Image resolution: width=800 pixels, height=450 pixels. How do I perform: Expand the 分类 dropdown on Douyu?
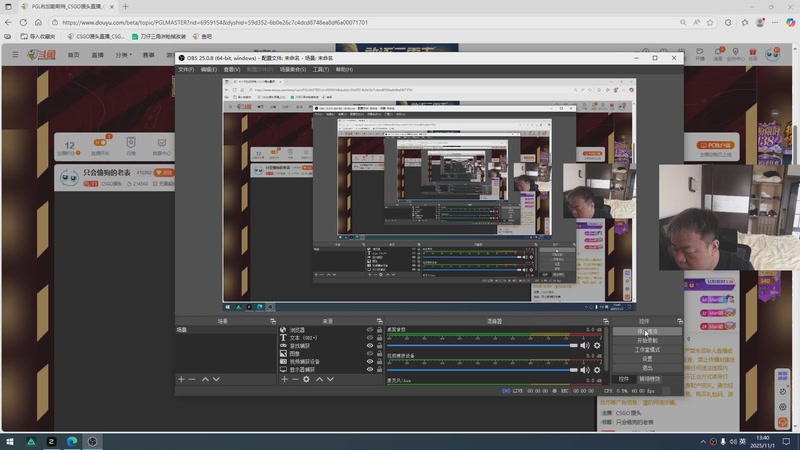click(123, 55)
